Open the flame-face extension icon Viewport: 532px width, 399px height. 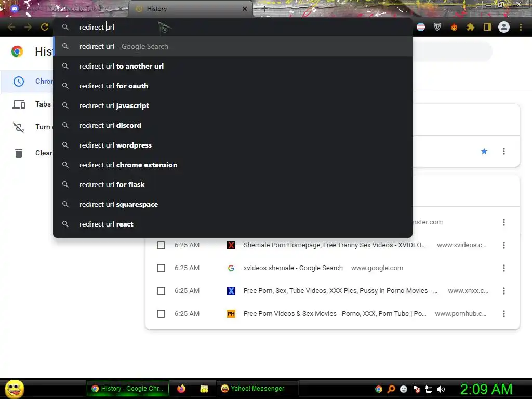coord(454,27)
